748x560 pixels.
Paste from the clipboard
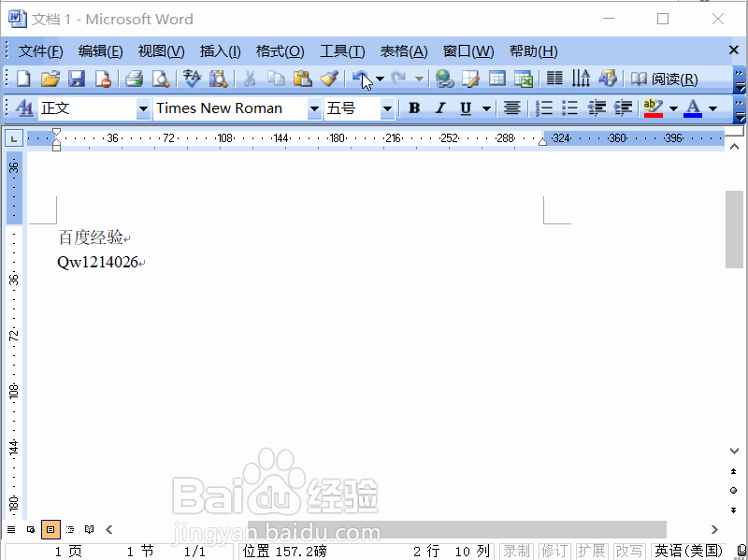click(x=302, y=79)
